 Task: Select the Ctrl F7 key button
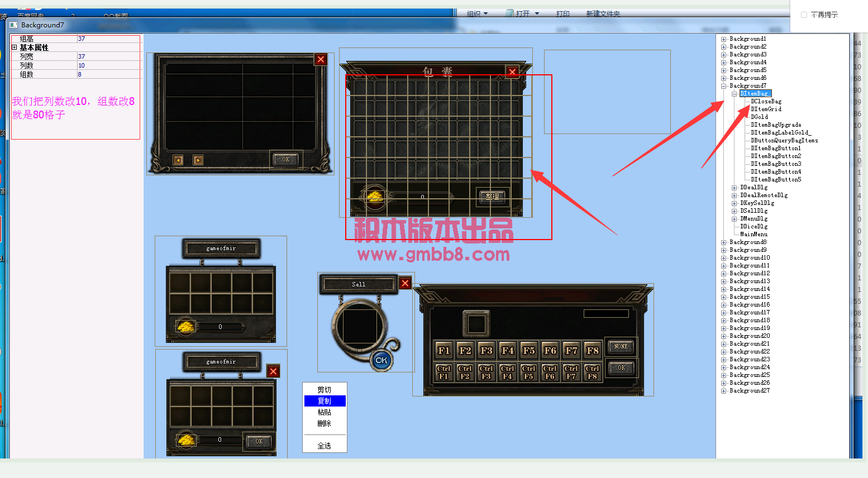pyautogui.click(x=571, y=372)
